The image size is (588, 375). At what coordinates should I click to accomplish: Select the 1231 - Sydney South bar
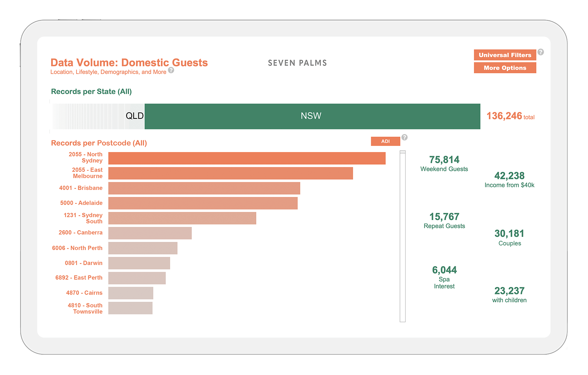[182, 218]
